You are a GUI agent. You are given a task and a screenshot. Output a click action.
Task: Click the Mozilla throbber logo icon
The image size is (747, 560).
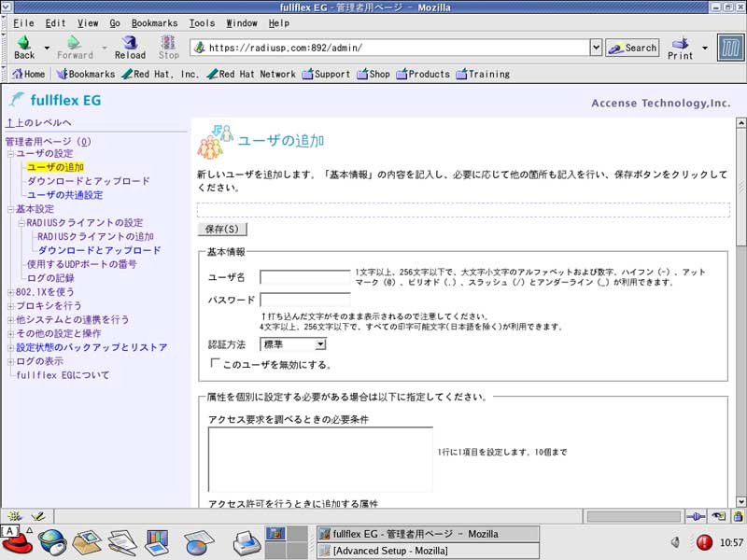click(x=730, y=48)
